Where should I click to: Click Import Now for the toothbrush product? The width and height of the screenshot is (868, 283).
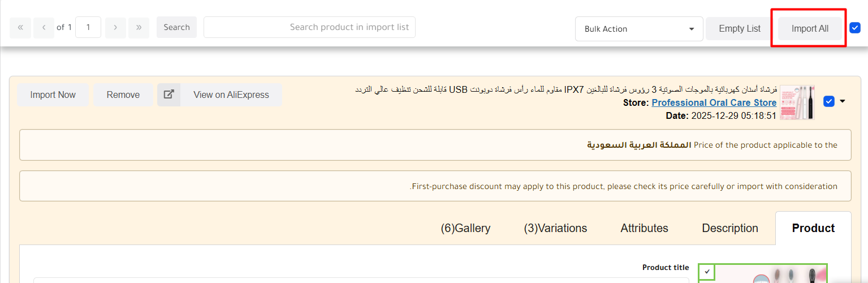pos(53,95)
